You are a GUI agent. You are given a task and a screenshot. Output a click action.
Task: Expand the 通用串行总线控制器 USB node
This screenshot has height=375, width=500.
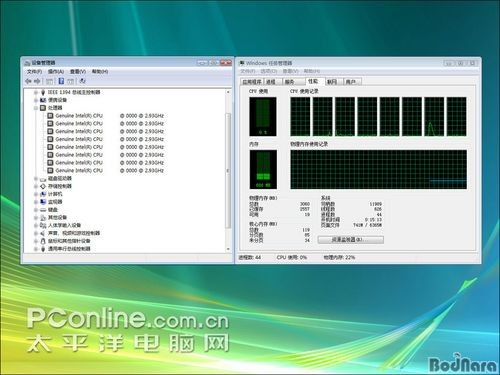[36, 249]
